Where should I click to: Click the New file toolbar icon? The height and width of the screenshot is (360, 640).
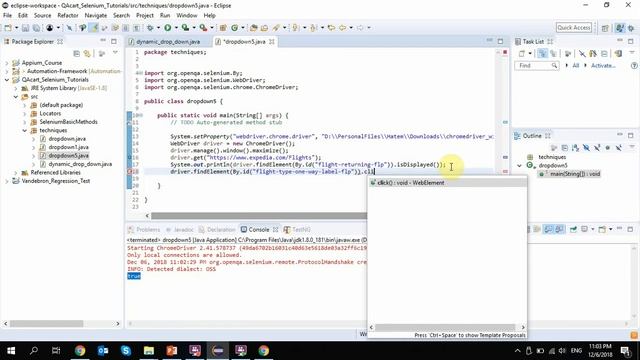(x=8, y=28)
